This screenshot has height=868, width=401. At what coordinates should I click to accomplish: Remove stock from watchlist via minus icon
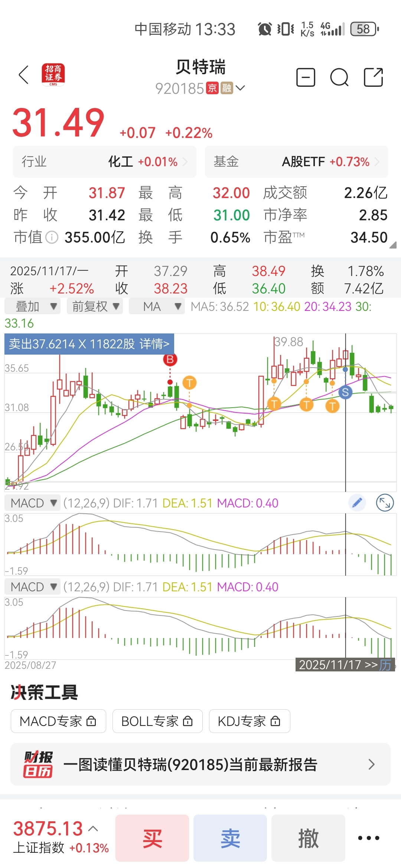coord(306,77)
